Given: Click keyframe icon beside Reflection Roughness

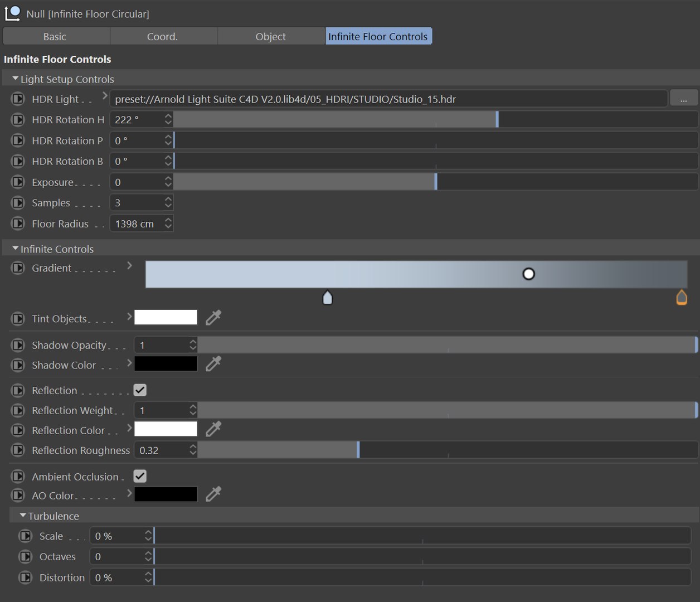Looking at the screenshot, I should pyautogui.click(x=18, y=450).
